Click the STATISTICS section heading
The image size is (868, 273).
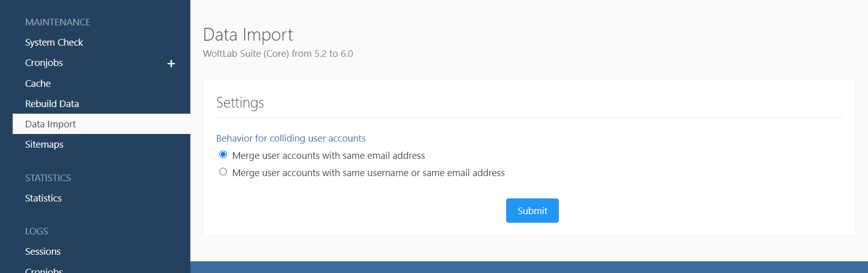[x=48, y=178]
